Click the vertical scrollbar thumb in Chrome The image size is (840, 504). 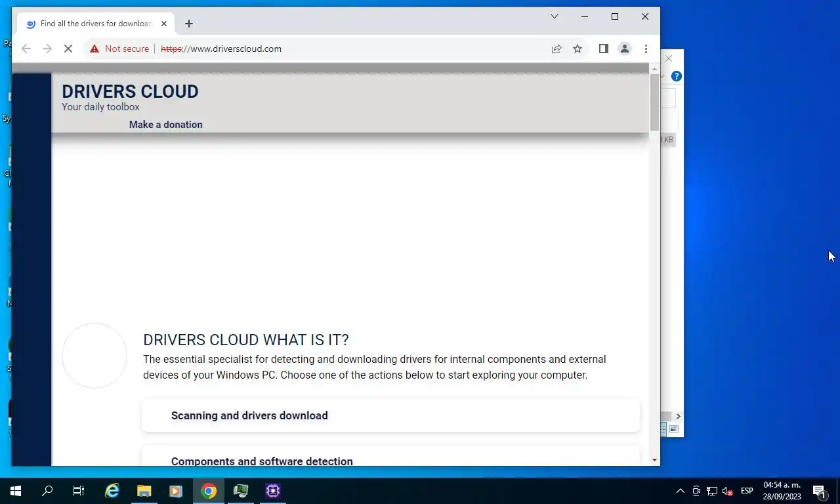(654, 102)
